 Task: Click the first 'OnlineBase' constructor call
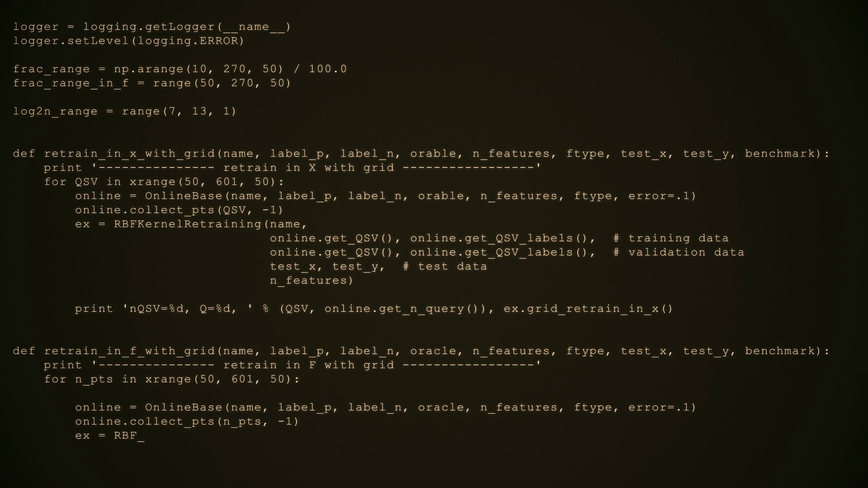tap(184, 196)
